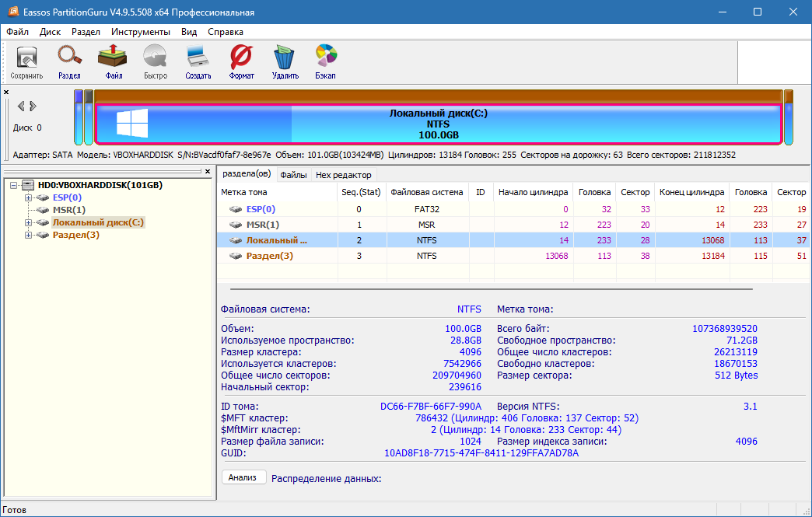
Task: Select HD0:VBOXHARDDISK(101GB) in the tree
Action: point(100,185)
